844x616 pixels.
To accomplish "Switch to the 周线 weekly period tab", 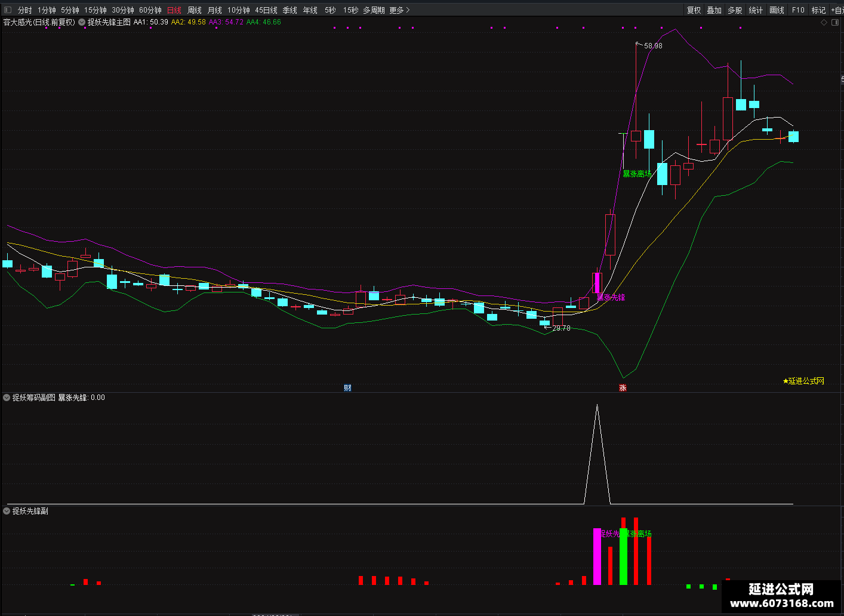I will [x=195, y=10].
